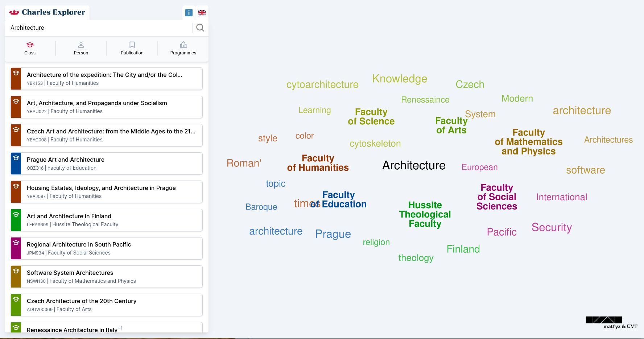Click the Architecture search input field
This screenshot has width=644, height=339.
point(98,28)
